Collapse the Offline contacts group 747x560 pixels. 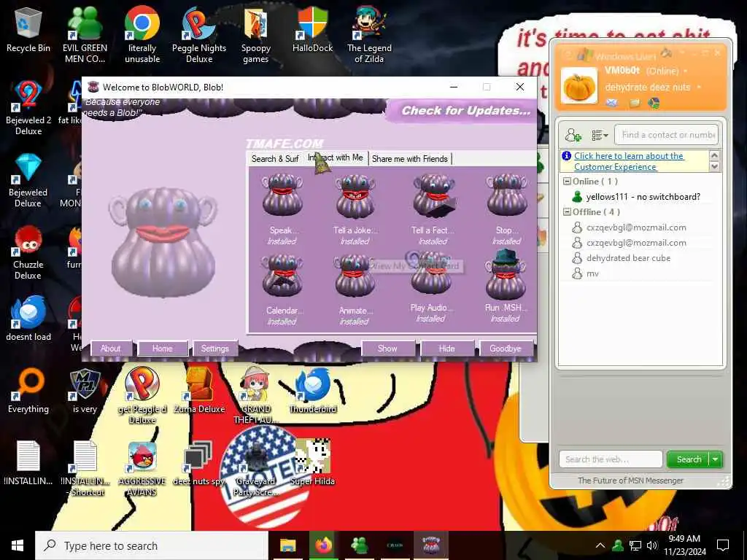click(566, 212)
